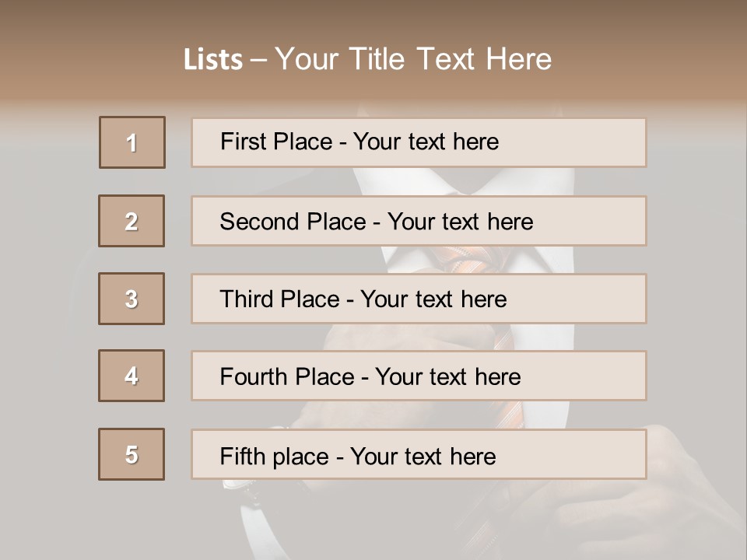Click "Your text here" in the fifth bar
This screenshot has width=747, height=560.
point(423,456)
